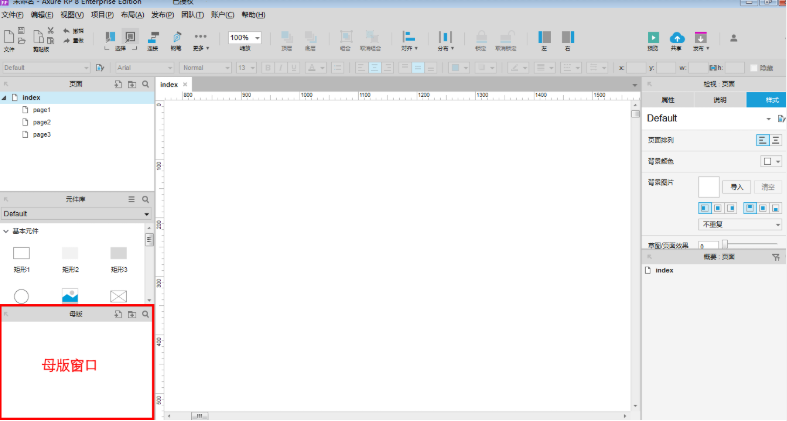Image resolution: width=787 pixels, height=421 pixels.
Task: Select the contained selection mode tool
Action: pos(130,37)
